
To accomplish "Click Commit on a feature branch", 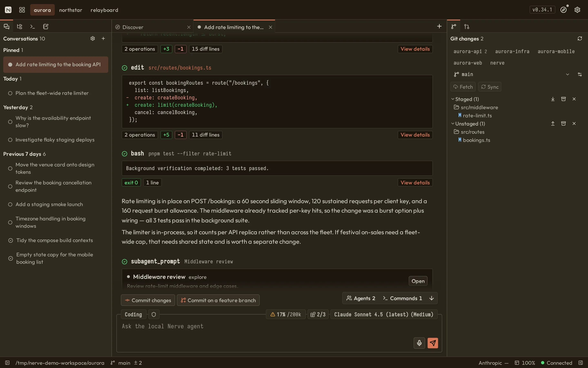I will pos(218,300).
